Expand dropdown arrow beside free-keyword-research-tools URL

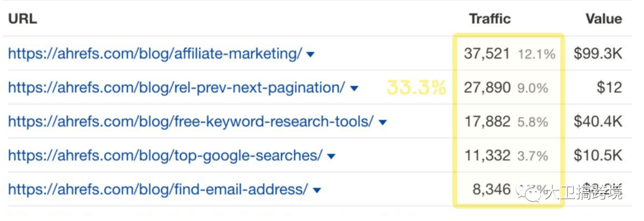[382, 122]
